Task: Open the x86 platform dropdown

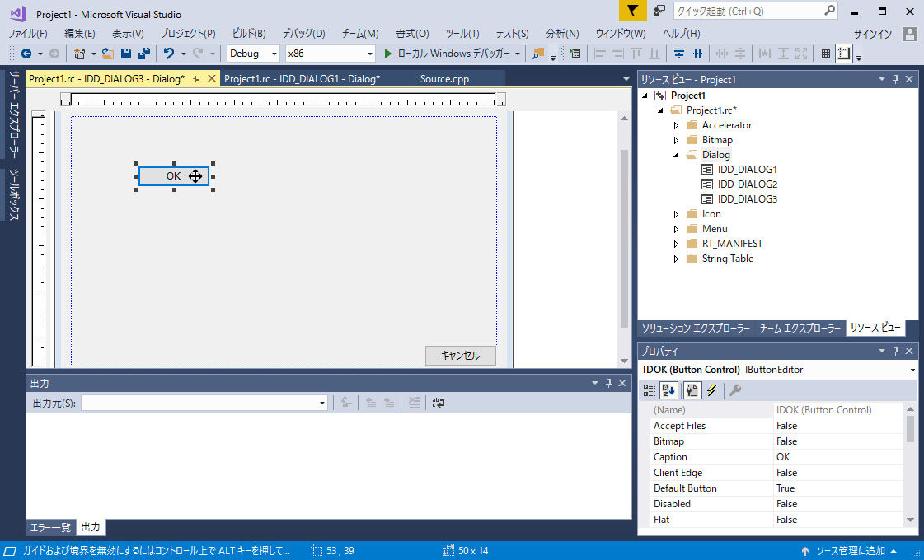Action: (330, 54)
